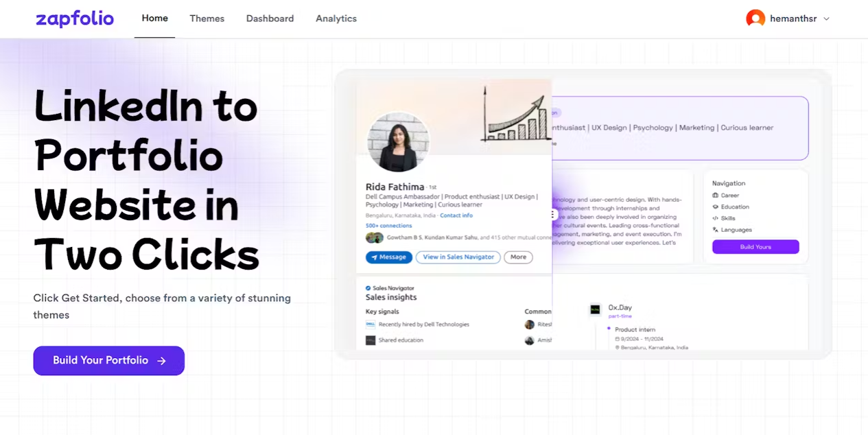Click the Shared education icon
The height and width of the screenshot is (435, 868).
pos(371,340)
